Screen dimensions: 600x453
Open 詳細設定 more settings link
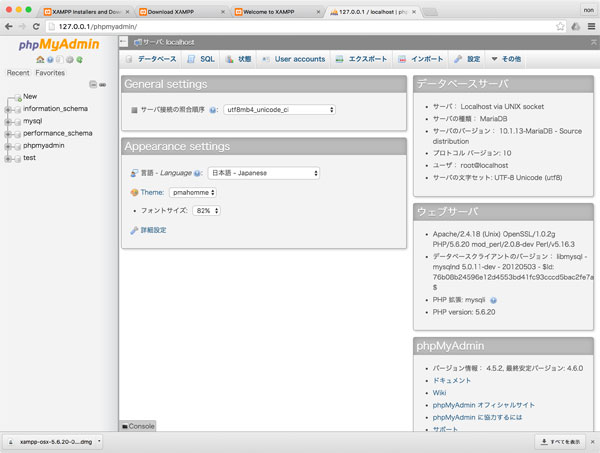click(153, 230)
